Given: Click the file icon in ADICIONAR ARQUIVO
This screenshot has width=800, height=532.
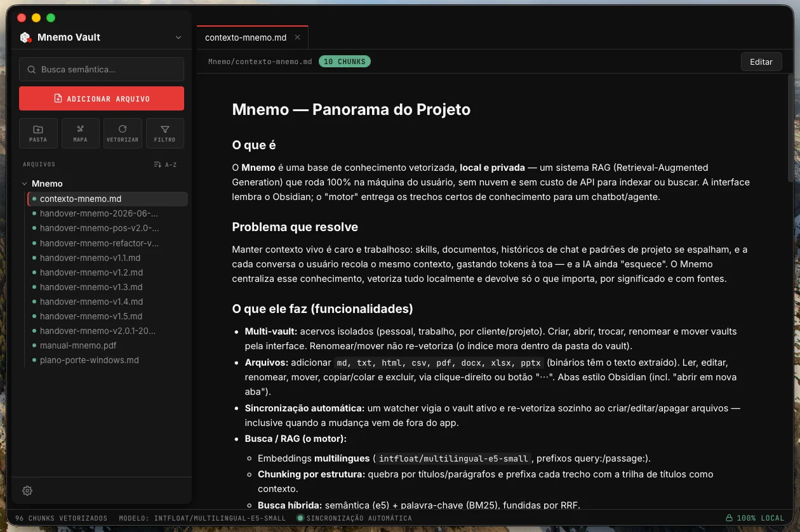Looking at the screenshot, I should click(x=58, y=98).
